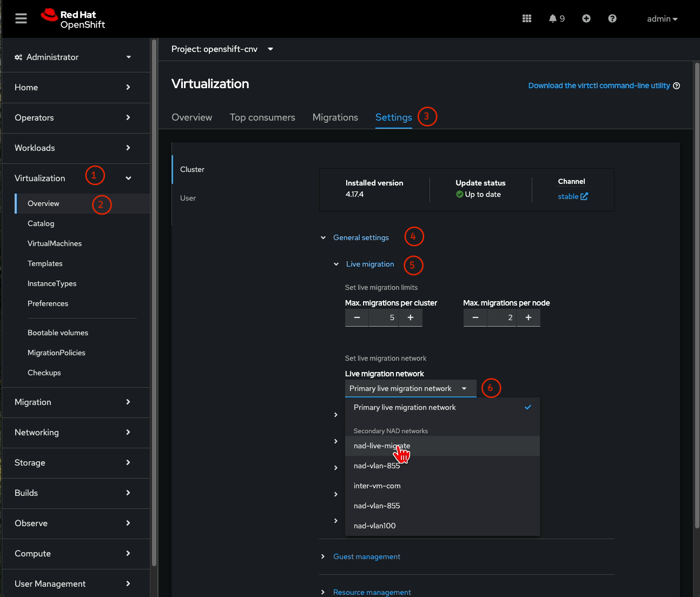The image size is (700, 597).
Task: Select nad-live-migrate from the network list
Action: (x=382, y=446)
